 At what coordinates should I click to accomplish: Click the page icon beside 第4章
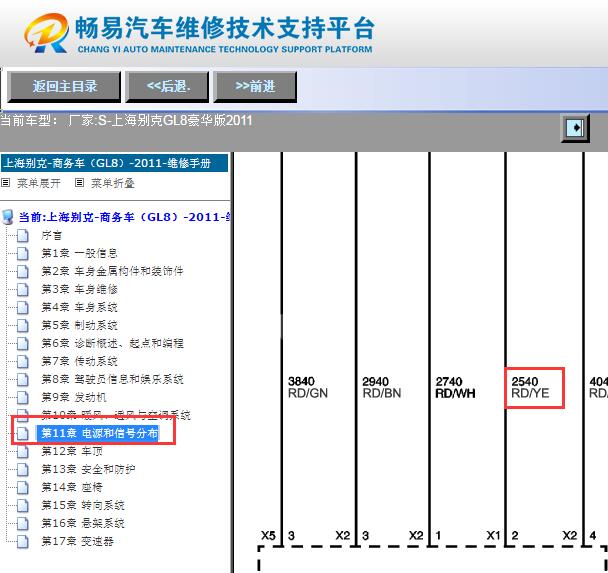pos(23,307)
